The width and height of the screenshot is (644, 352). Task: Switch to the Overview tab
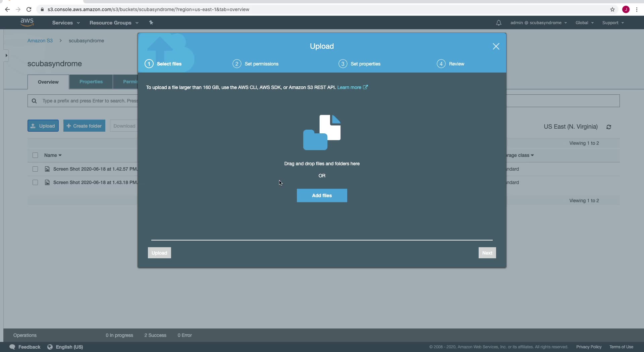pos(48,82)
